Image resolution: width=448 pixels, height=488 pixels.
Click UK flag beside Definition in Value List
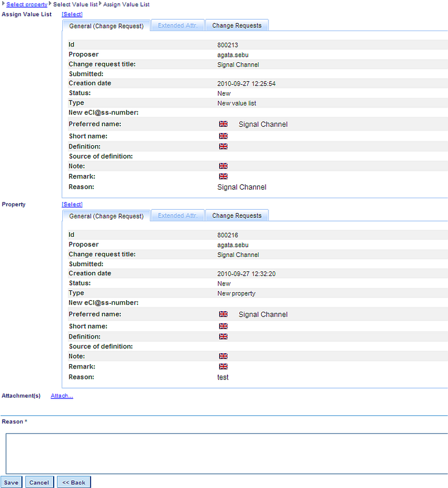[223, 146]
